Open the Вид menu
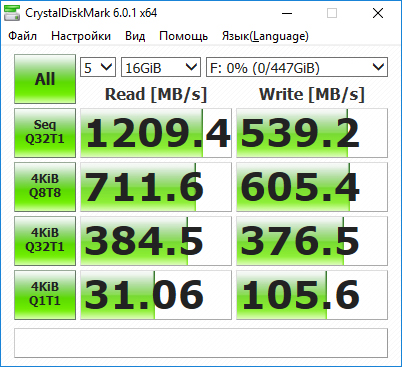Viewport: 402px width, 367px height. (x=135, y=36)
